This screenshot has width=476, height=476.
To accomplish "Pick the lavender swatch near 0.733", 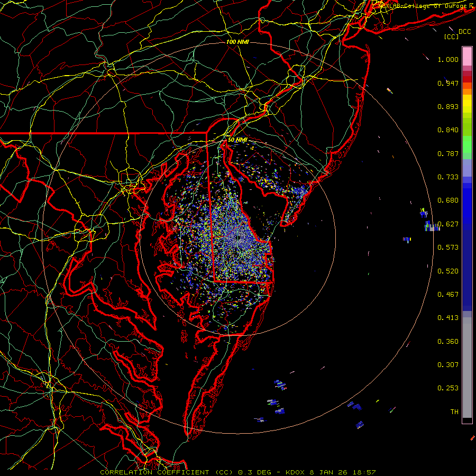I will coord(467,168).
